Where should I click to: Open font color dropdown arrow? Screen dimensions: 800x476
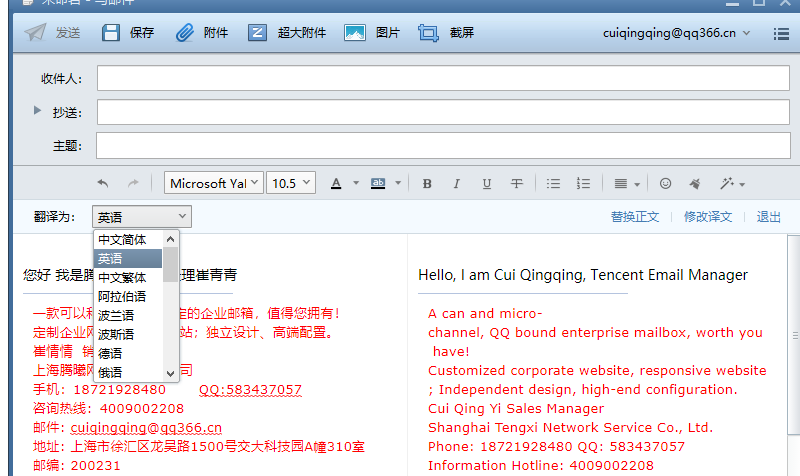pyautogui.click(x=356, y=184)
